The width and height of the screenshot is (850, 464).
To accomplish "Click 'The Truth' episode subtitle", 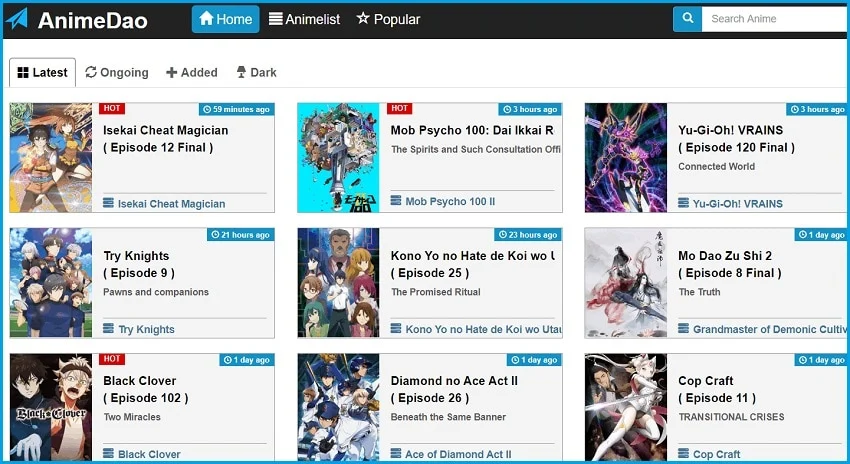I will tap(699, 292).
